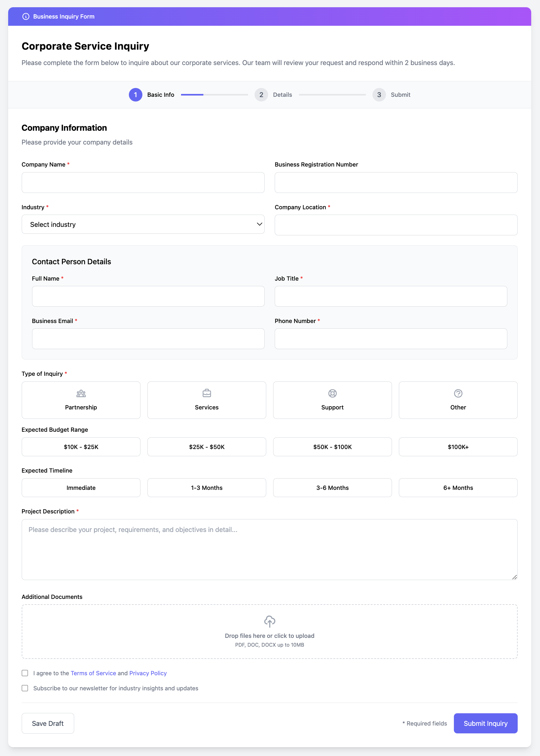Click the Other question mark icon

pos(458,393)
